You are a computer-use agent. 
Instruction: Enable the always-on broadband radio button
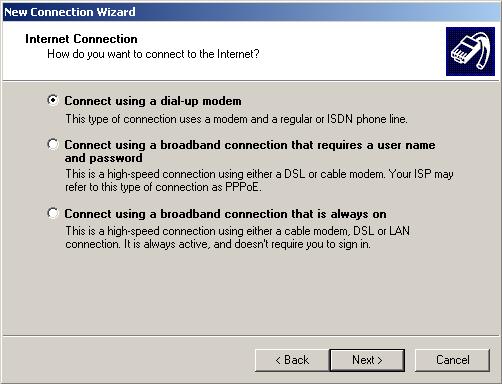tap(53, 213)
